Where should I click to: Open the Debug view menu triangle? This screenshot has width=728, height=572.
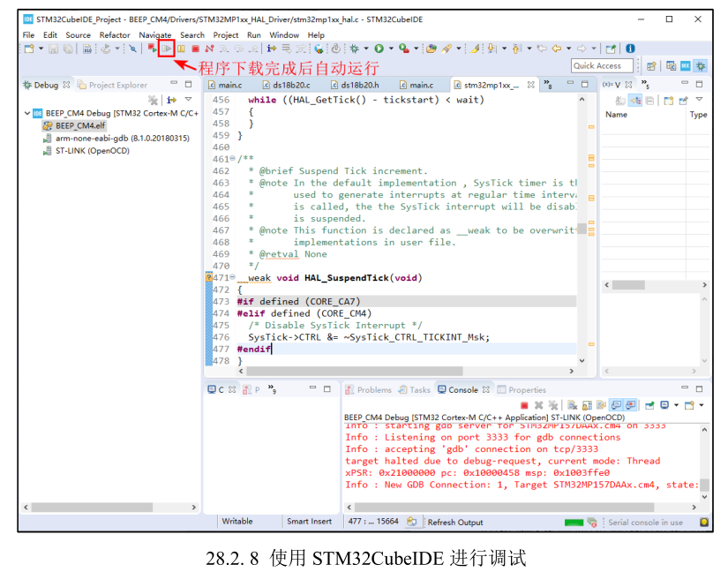click(x=189, y=100)
